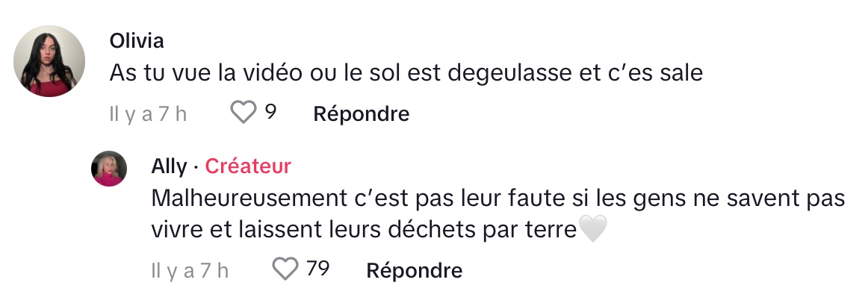Open the Olivia username link
The width and height of the screenshot is (868, 303).
click(135, 40)
